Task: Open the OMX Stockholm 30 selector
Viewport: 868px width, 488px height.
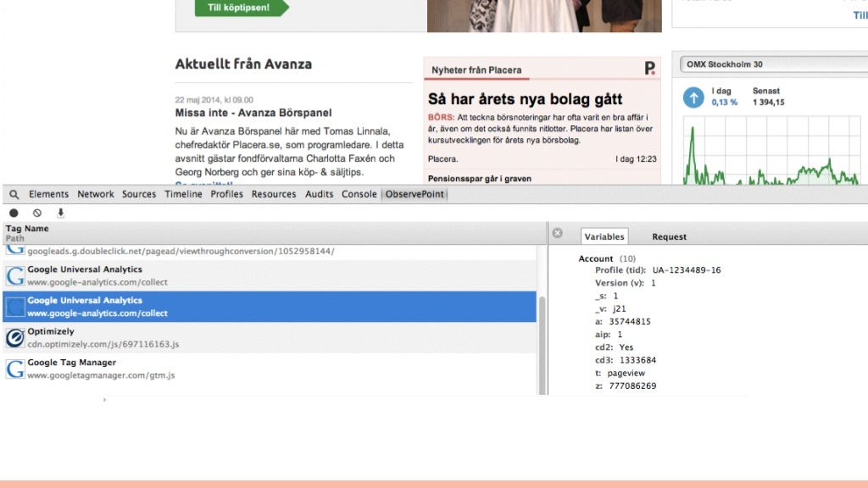Action: (774, 64)
